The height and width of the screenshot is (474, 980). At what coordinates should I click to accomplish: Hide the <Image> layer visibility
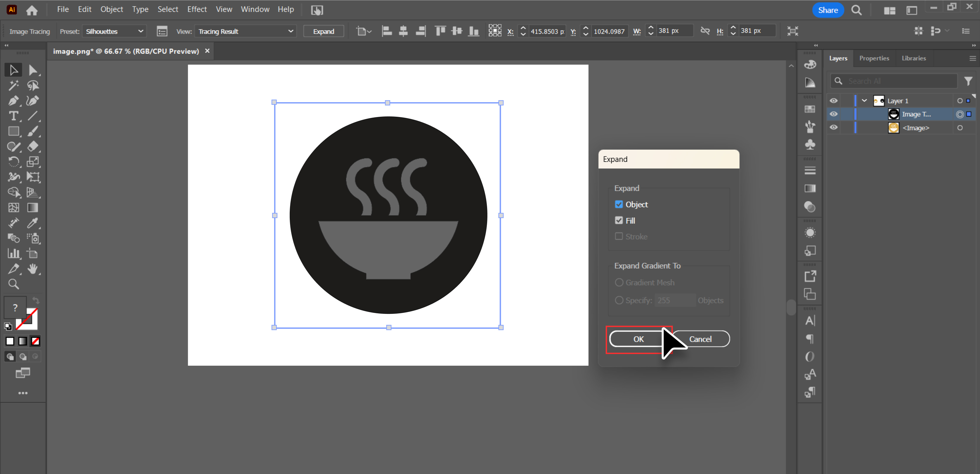click(x=833, y=128)
